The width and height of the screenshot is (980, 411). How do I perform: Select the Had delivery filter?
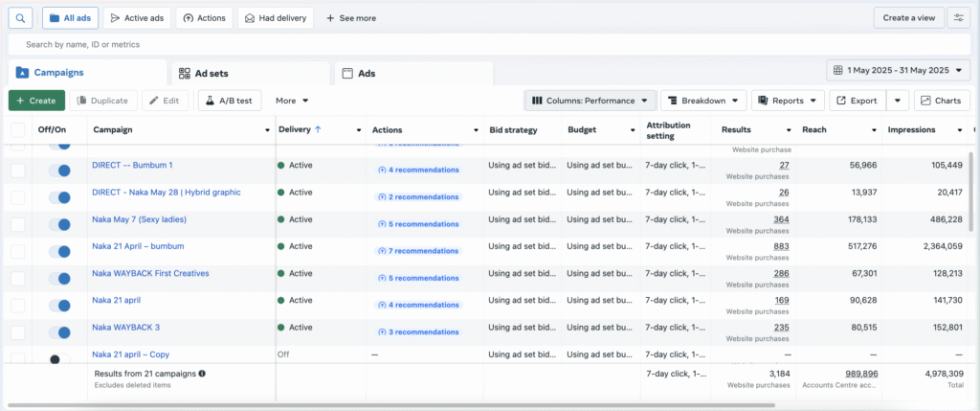point(275,18)
